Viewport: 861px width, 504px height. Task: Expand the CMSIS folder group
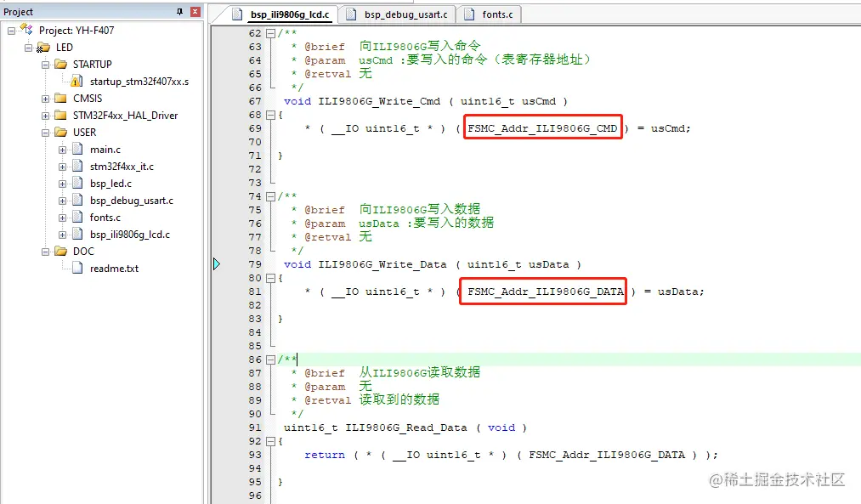click(x=45, y=99)
